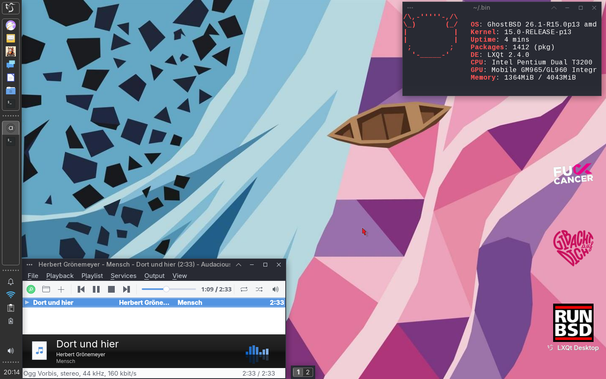Click the Kernel 15.0-RELEASE-p13 line
Viewport: 606px width, 379px height.
pyautogui.click(x=521, y=32)
